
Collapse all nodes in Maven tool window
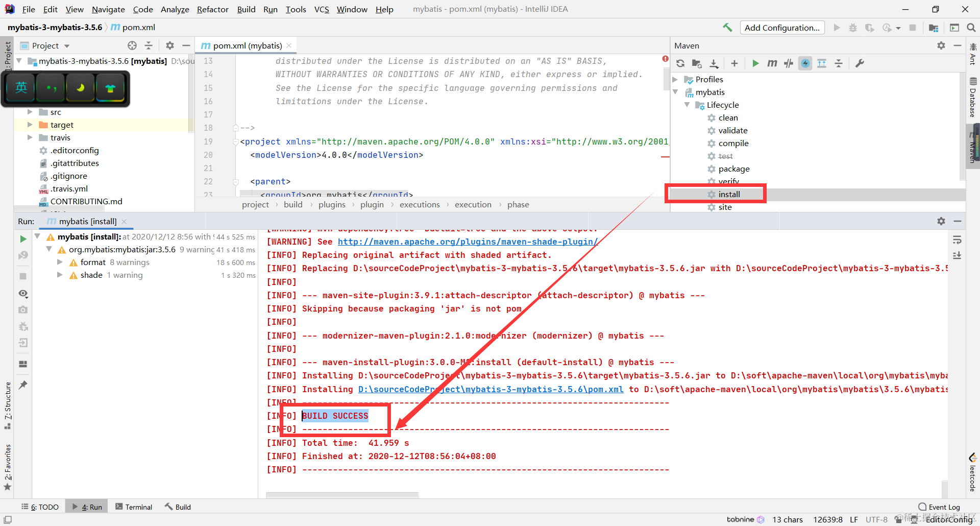[839, 63]
